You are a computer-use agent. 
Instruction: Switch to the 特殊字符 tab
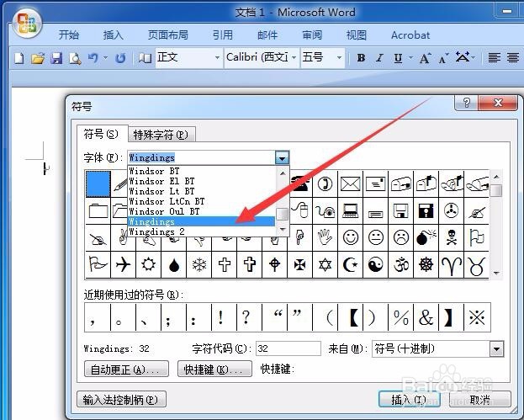(x=161, y=135)
